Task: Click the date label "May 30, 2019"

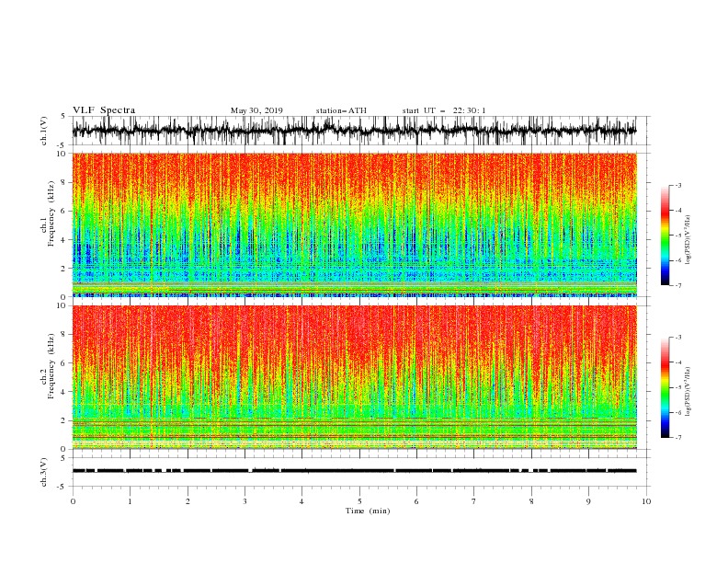Action: point(256,110)
